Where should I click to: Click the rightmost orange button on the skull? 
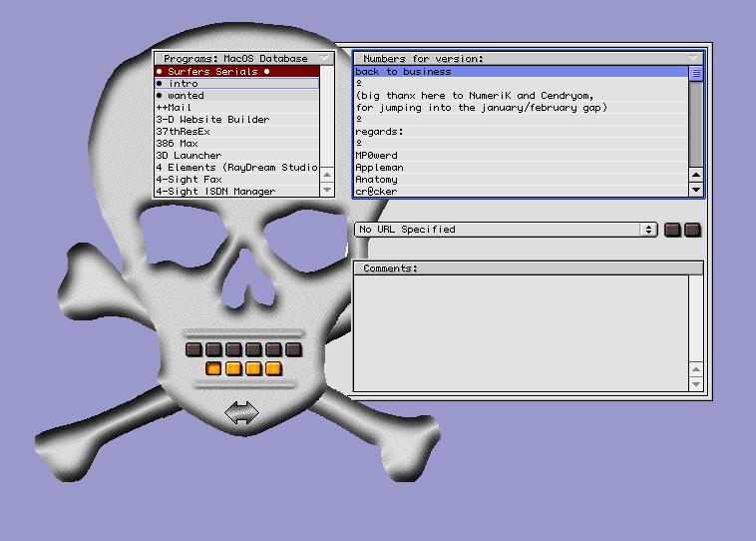pyautogui.click(x=273, y=368)
